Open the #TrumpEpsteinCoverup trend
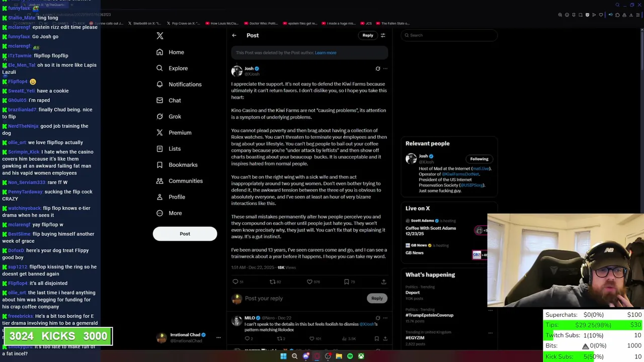Image resolution: width=644 pixels, height=362 pixels. pyautogui.click(x=429, y=315)
